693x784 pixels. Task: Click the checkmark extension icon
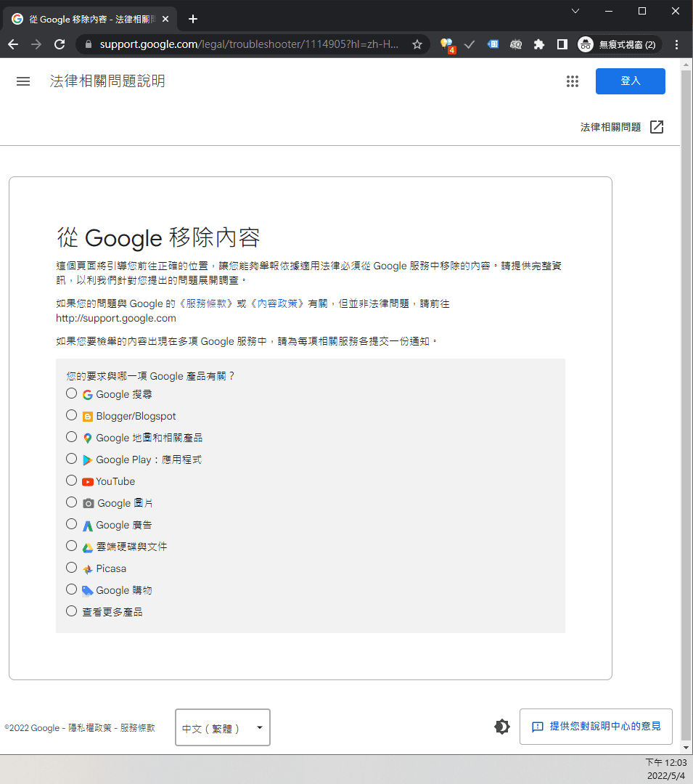click(469, 44)
